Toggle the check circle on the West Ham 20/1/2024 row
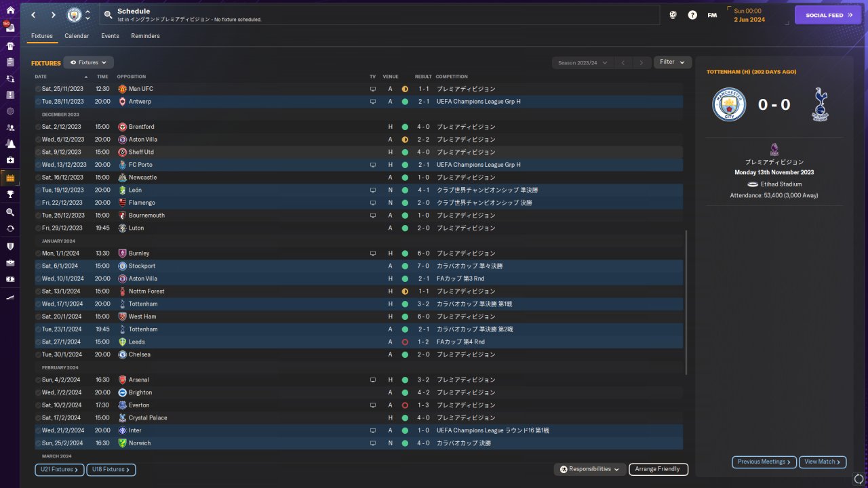This screenshot has width=868, height=488. [38, 317]
